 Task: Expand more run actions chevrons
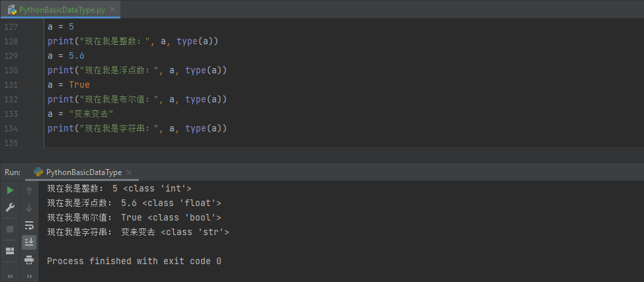tap(10, 276)
